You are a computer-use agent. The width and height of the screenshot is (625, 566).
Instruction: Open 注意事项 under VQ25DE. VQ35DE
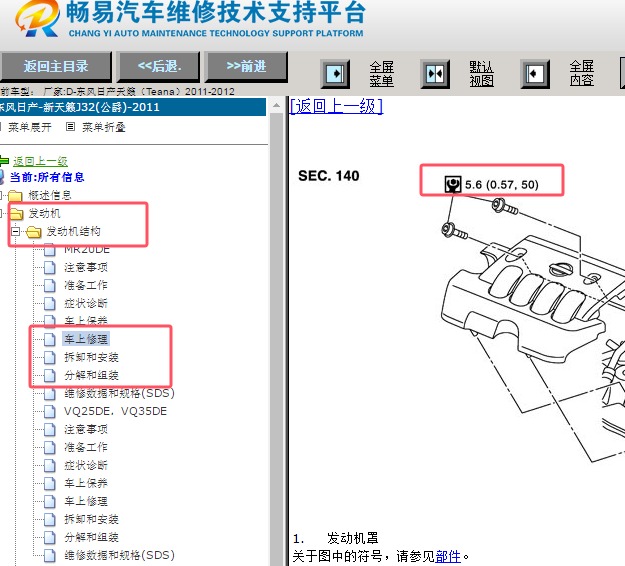[86, 429]
